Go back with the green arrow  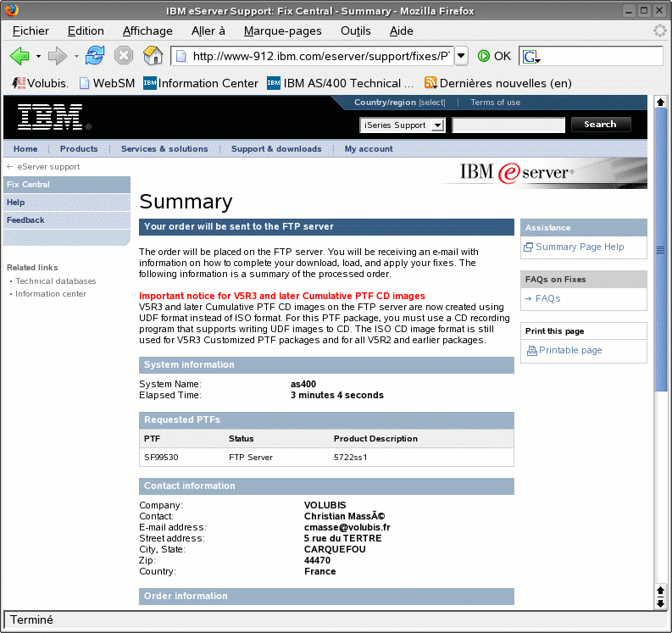[x=19, y=56]
